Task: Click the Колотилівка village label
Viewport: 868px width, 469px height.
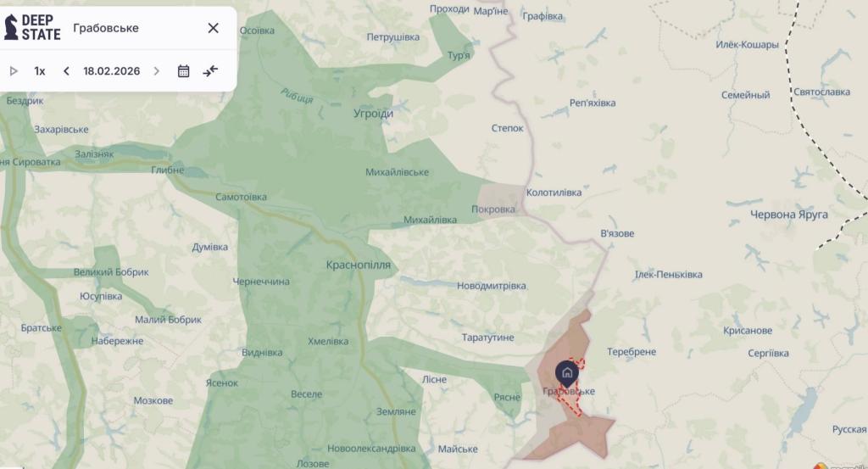Action: coord(554,193)
